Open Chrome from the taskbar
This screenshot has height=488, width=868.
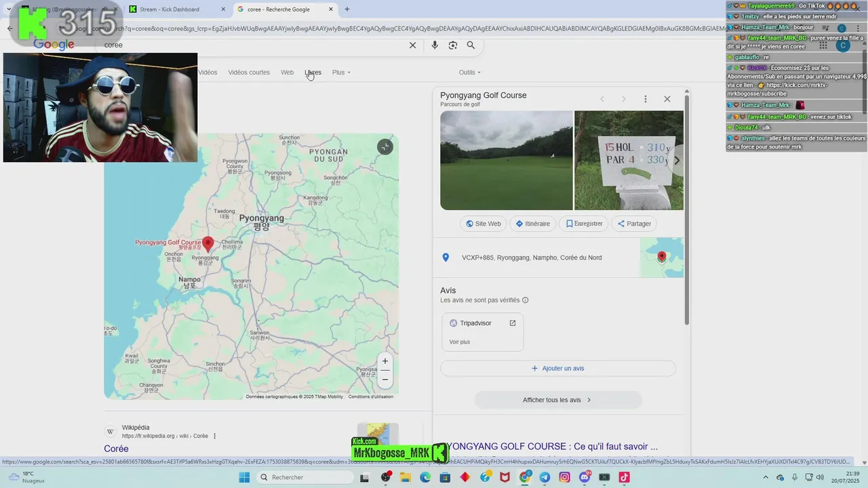tap(525, 477)
